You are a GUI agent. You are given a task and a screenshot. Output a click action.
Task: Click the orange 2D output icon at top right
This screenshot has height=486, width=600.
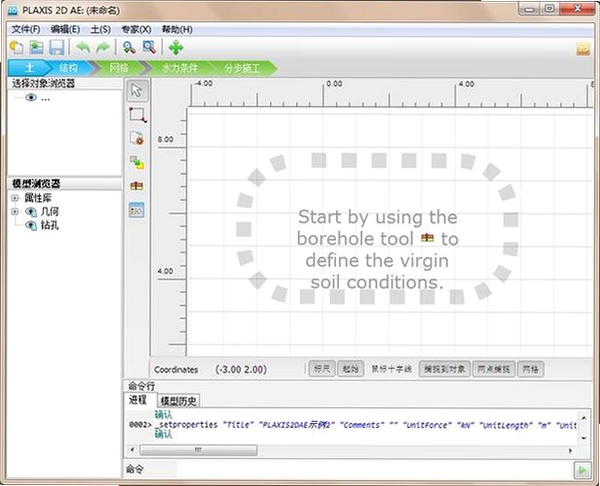point(583,49)
